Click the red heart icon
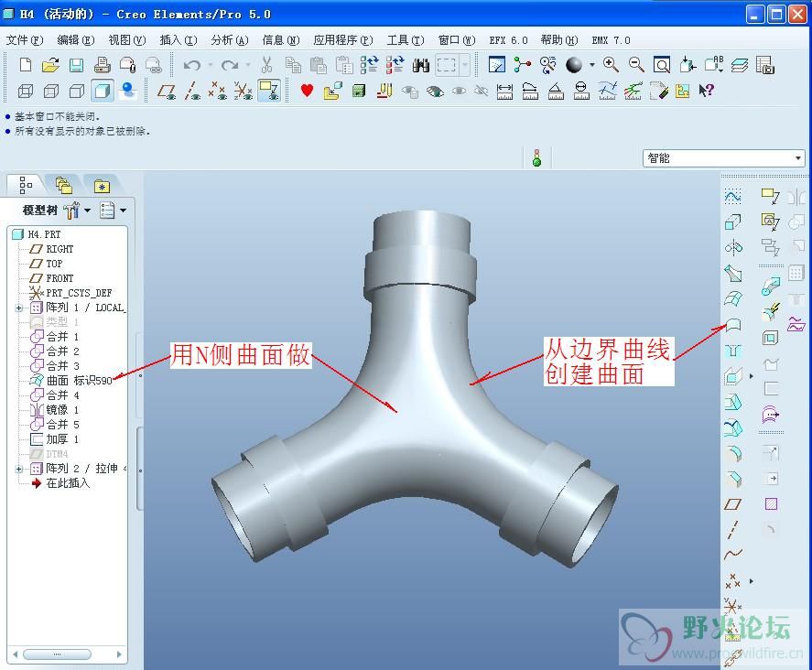Screen dimensions: 812x670 coord(307,91)
